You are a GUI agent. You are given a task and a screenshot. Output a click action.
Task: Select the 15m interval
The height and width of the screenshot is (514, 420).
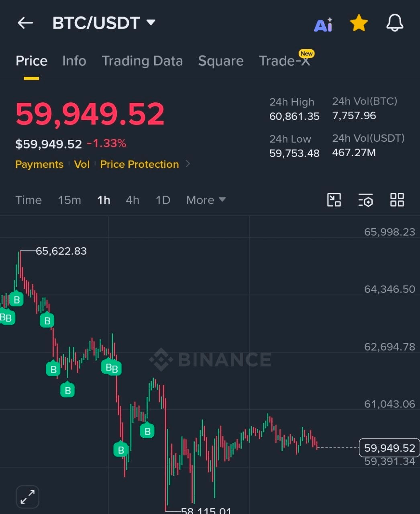point(69,200)
